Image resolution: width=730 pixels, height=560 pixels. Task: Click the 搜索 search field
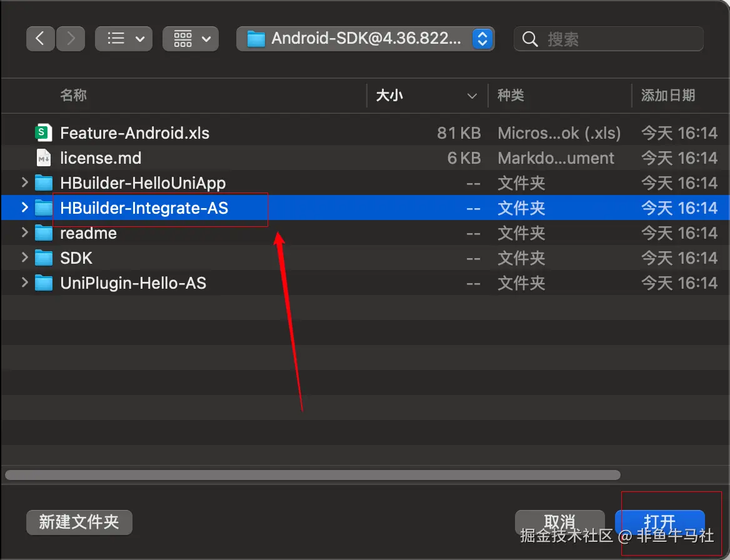tap(608, 39)
